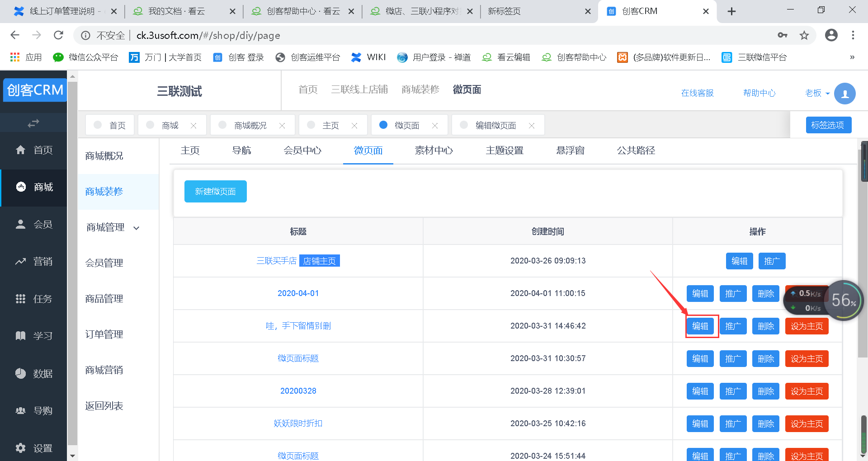Select the 编辑微页面 tab radio dot
Image resolution: width=868 pixels, height=461 pixels.
tap(464, 125)
